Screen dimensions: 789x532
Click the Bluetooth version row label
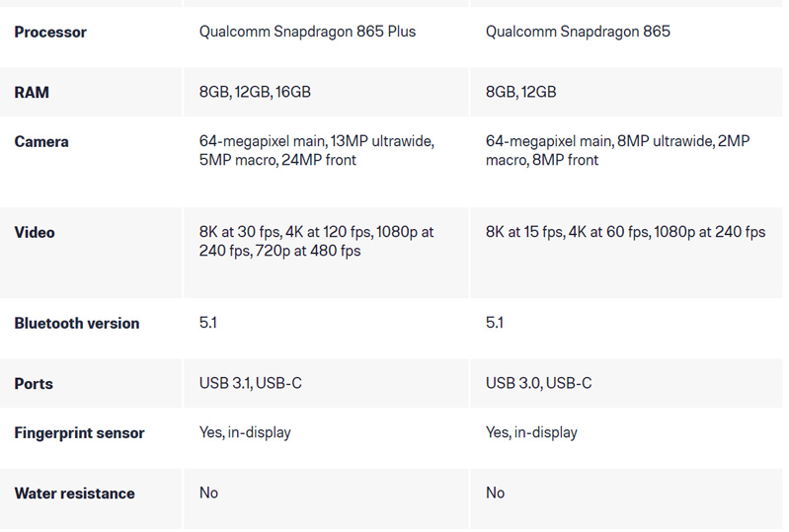[x=77, y=324]
